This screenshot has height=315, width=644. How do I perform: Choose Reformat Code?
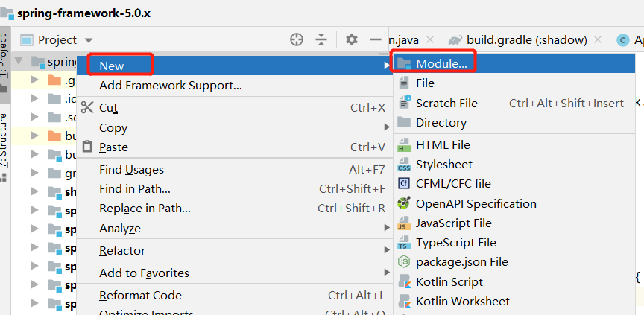coord(234,296)
